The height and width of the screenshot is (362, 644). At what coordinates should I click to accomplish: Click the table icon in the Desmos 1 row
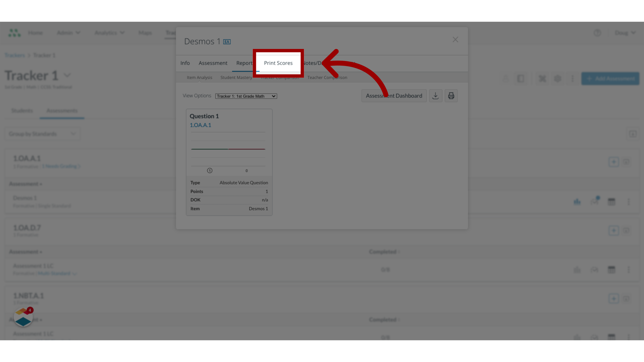coord(611,201)
